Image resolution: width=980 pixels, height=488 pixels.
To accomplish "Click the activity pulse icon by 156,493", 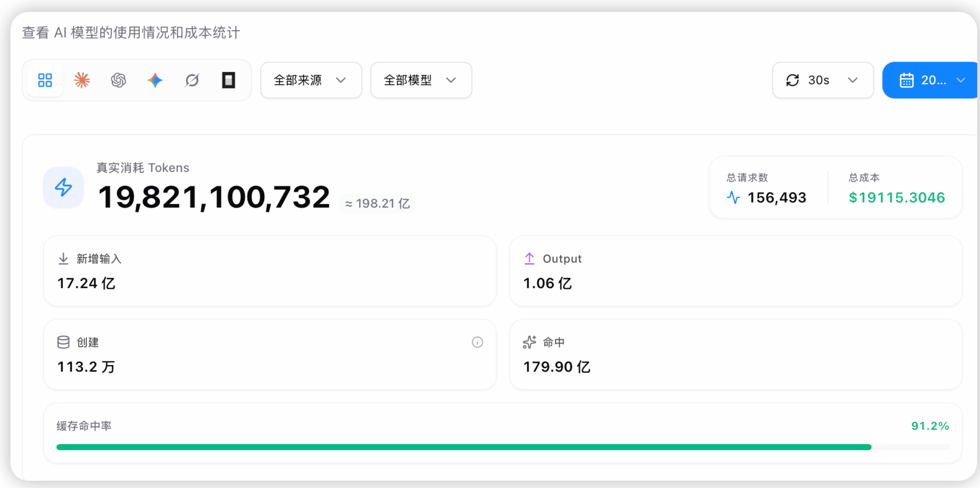I will tap(733, 197).
